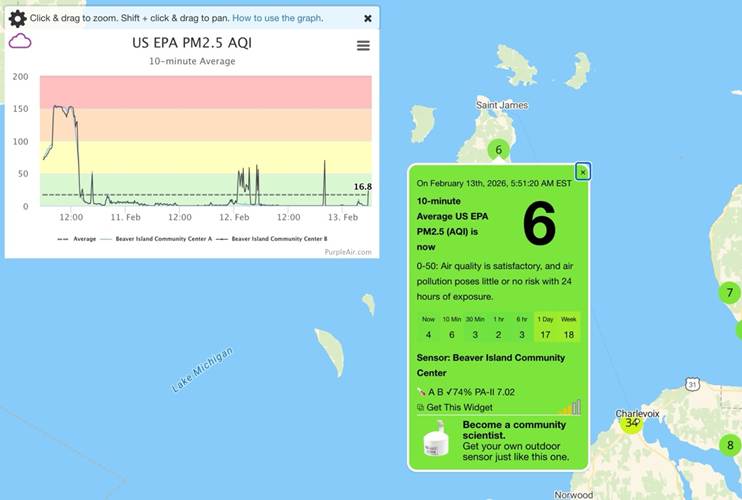Close the green sensor info popup

point(583,172)
